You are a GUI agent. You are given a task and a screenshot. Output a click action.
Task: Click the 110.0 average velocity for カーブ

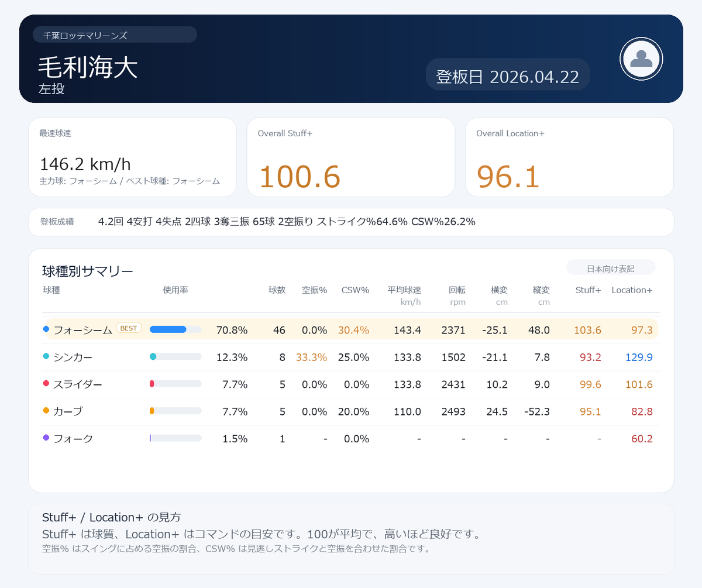point(407,411)
